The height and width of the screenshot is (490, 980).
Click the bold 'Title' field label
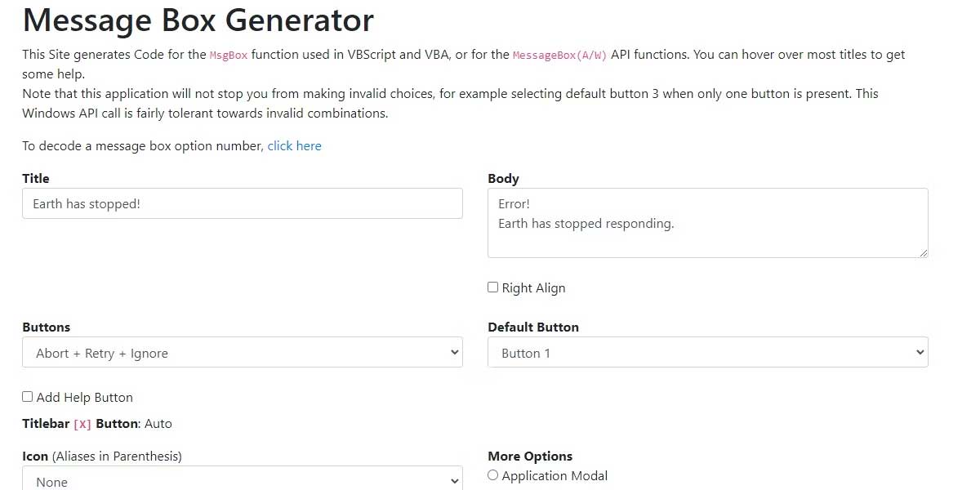pyautogui.click(x=36, y=178)
